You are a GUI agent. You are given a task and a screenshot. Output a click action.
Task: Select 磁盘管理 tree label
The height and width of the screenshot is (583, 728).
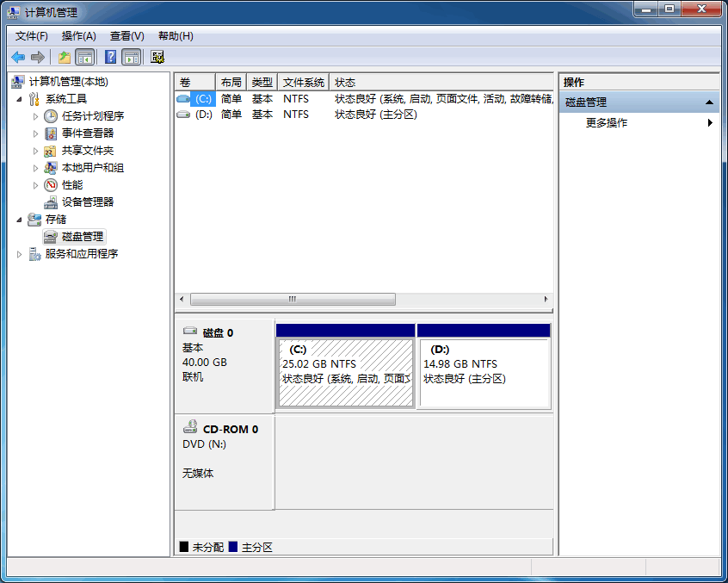(83, 237)
